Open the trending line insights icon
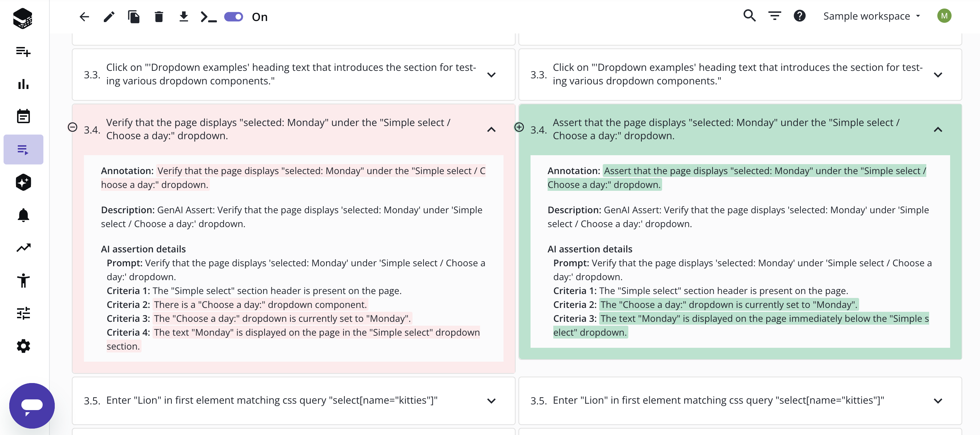 [x=23, y=248]
